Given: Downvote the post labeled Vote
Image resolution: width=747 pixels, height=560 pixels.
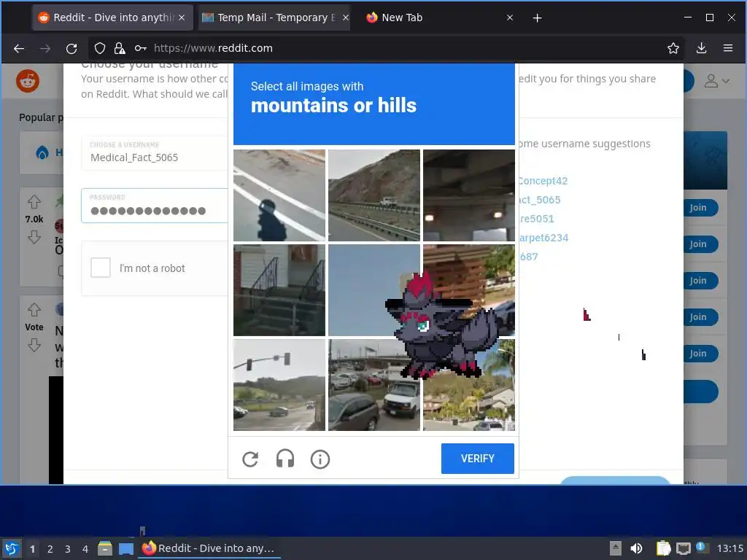Looking at the screenshot, I should pos(34,345).
